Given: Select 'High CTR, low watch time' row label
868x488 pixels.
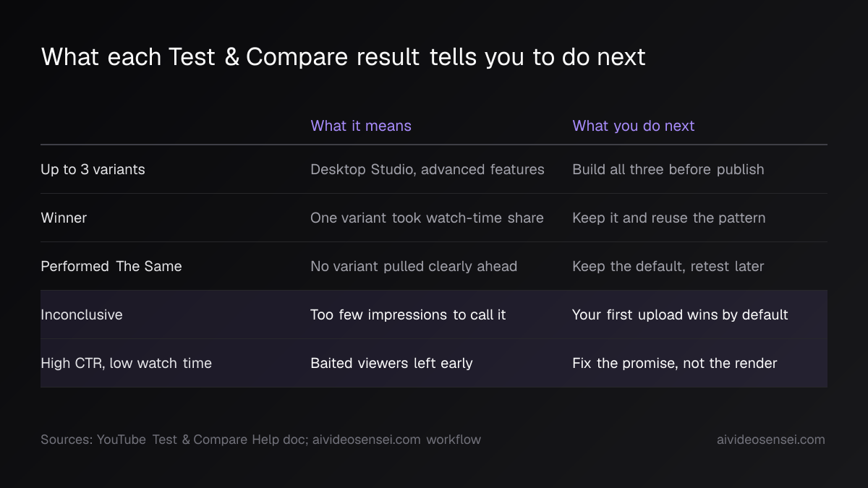Looking at the screenshot, I should pyautogui.click(x=126, y=363).
